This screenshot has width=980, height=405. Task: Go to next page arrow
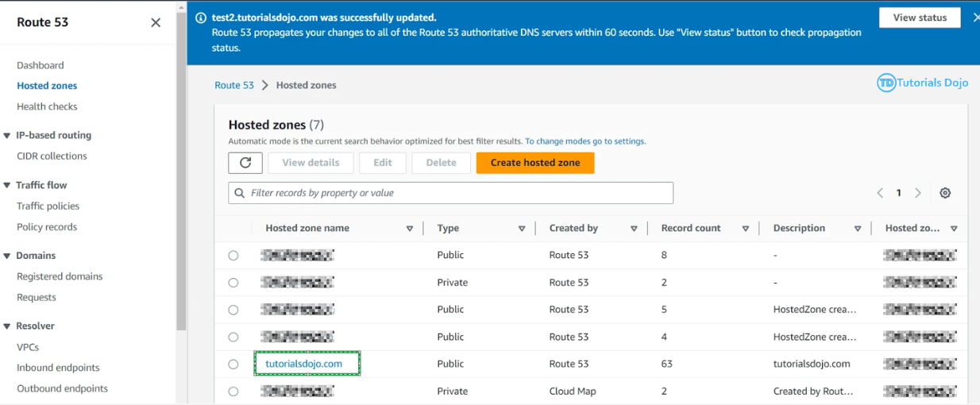point(918,193)
